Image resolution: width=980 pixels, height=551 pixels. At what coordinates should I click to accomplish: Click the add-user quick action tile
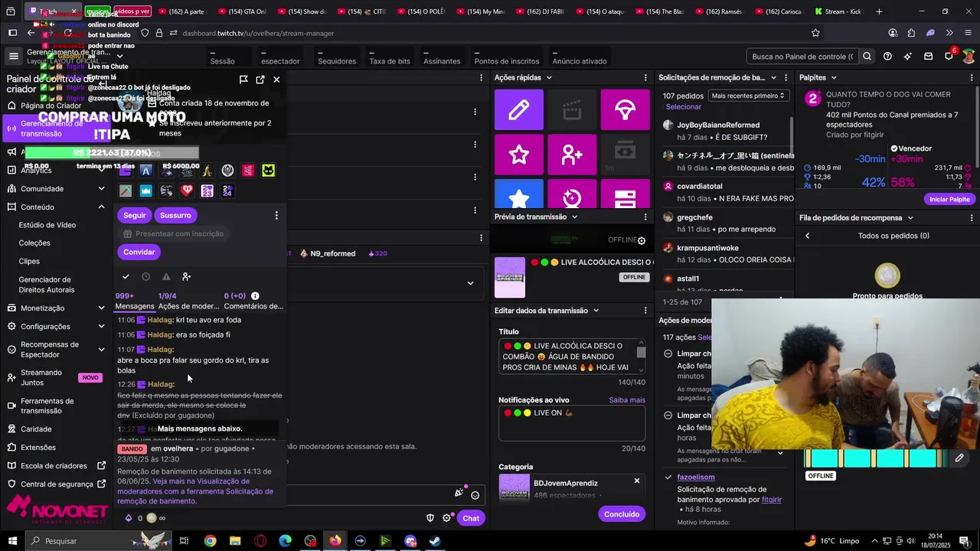point(572,155)
